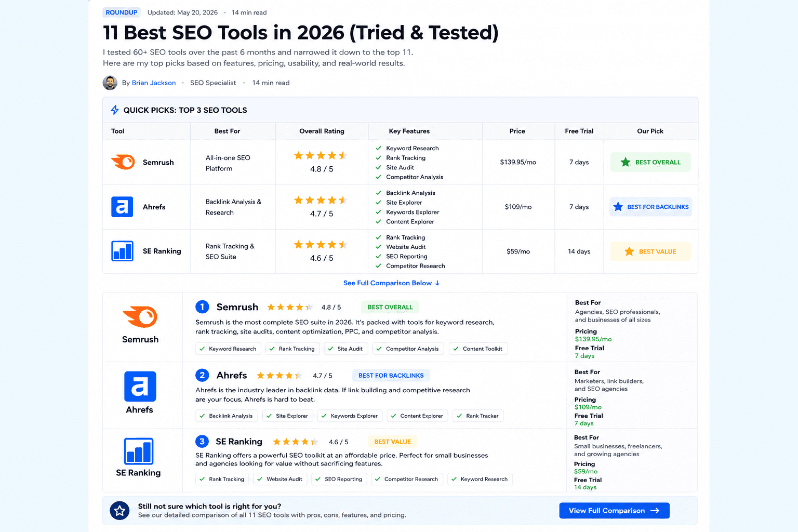Click the lightning bolt Quick Picks icon
The width and height of the screenshot is (798, 532).
coord(115,110)
